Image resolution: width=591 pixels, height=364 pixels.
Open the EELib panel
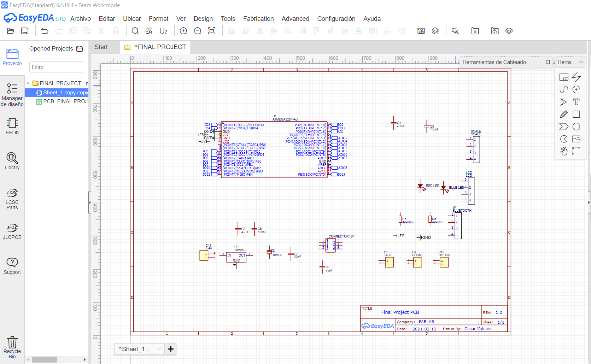coord(12,127)
